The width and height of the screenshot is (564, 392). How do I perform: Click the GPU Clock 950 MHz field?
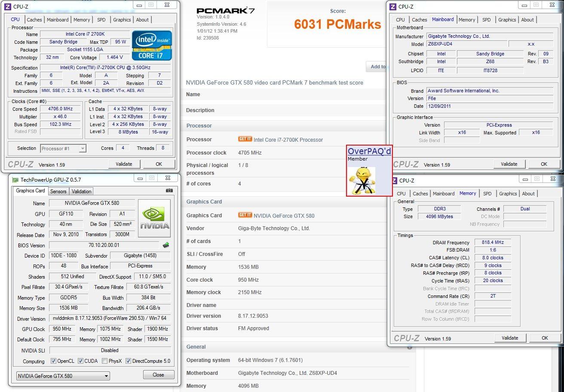[62, 329]
